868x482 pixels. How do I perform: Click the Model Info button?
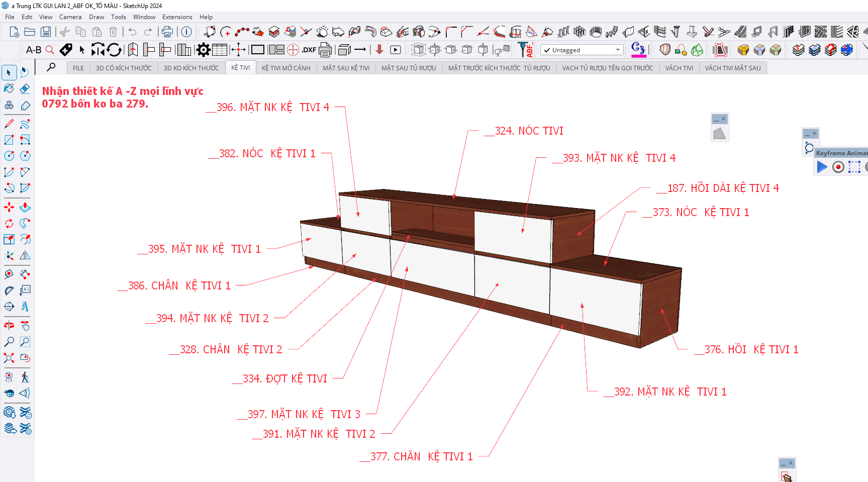[186, 32]
